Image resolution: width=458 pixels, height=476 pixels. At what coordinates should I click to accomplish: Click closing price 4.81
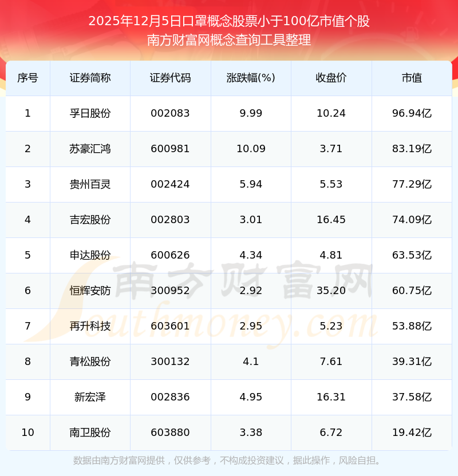(x=331, y=255)
